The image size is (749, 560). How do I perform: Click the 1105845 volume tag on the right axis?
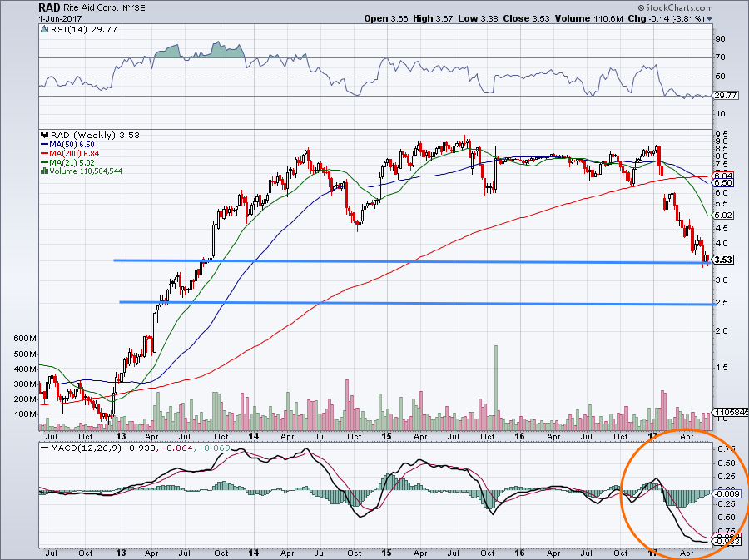click(731, 412)
